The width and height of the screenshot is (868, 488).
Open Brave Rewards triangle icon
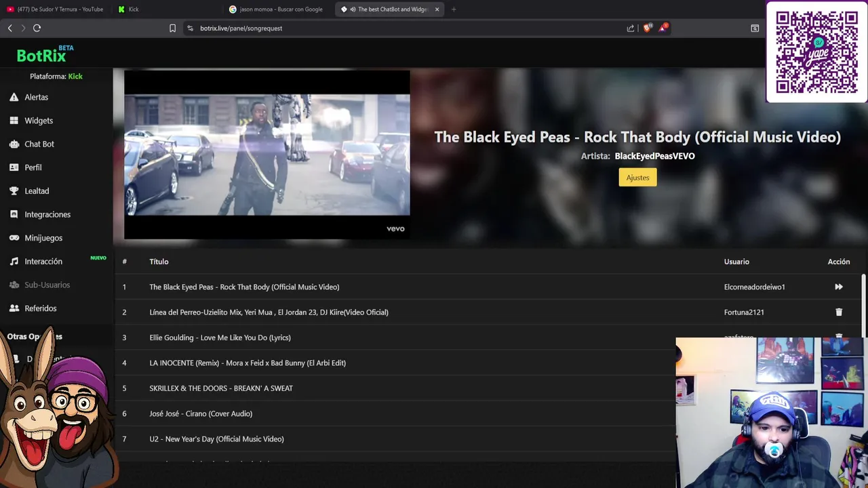pos(663,28)
